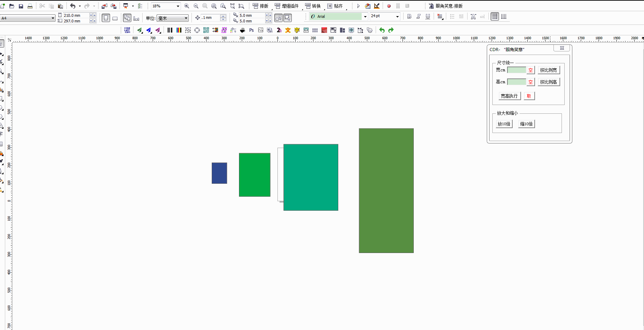Toggle all pages layout button
The height and width of the screenshot is (330, 644).
[127, 18]
